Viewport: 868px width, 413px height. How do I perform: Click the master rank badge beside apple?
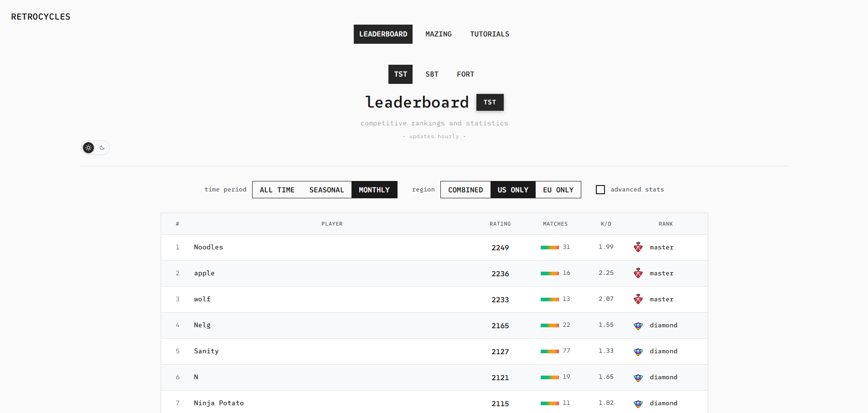(x=638, y=273)
